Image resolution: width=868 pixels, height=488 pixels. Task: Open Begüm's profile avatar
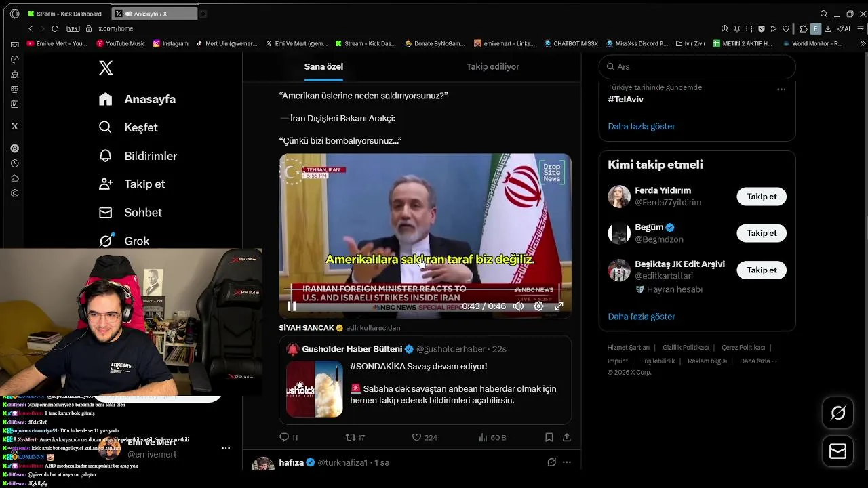[619, 233]
